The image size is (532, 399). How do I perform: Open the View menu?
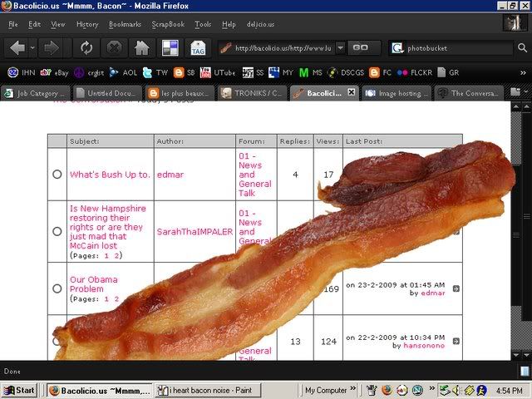[x=57, y=24]
